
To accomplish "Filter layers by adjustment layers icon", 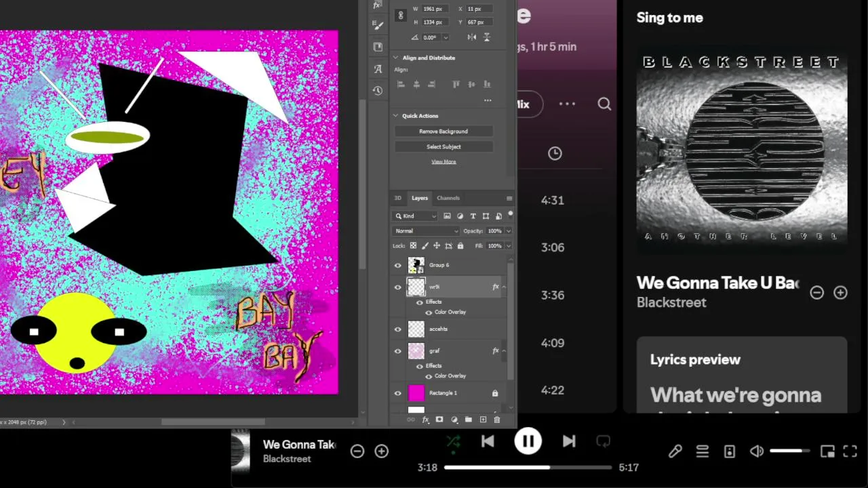I will pyautogui.click(x=460, y=216).
